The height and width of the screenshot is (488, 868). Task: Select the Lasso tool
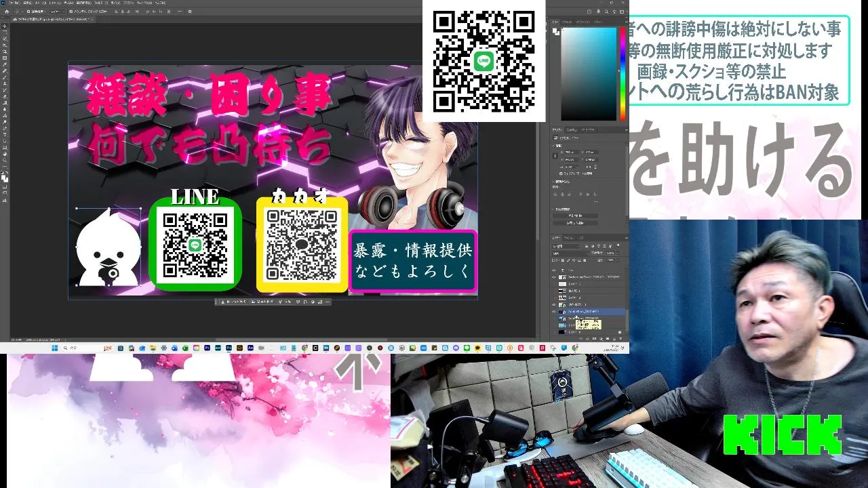pos(5,38)
